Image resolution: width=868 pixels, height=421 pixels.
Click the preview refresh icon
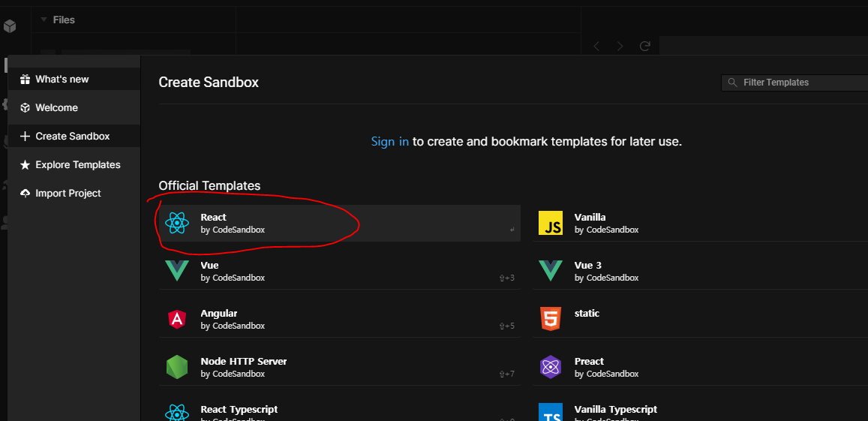click(x=644, y=47)
